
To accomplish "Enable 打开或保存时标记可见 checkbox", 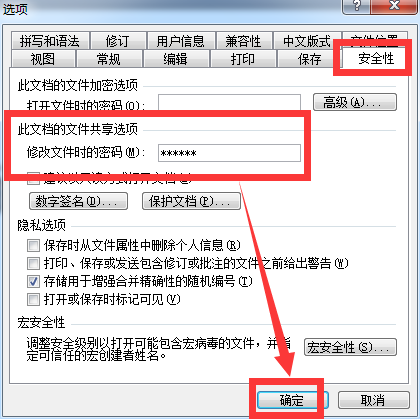I will click(33, 299).
